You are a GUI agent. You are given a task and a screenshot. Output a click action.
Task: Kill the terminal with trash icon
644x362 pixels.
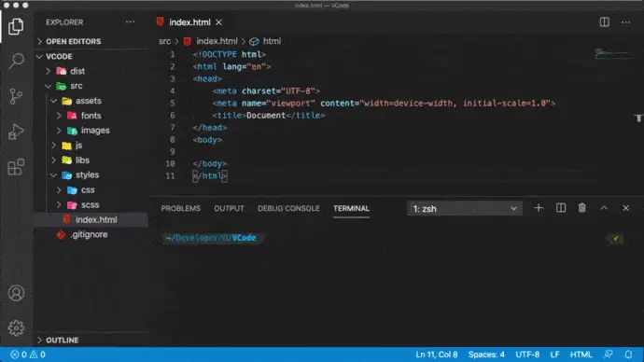[x=582, y=208]
